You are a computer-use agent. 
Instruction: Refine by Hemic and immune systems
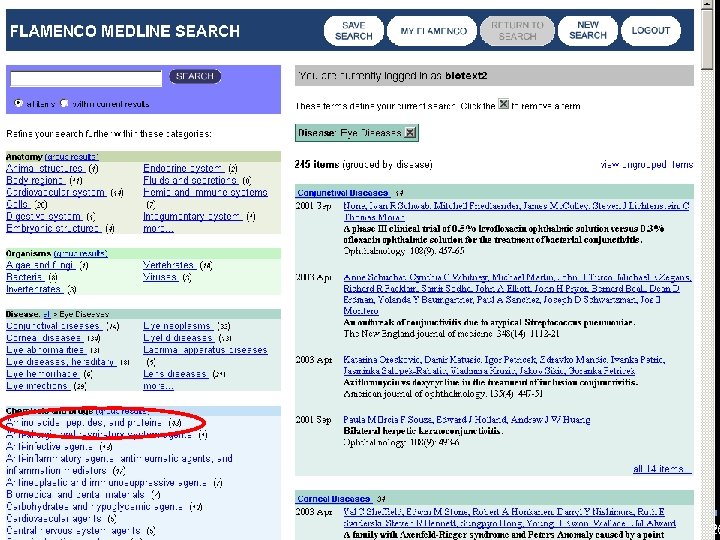[205, 192]
